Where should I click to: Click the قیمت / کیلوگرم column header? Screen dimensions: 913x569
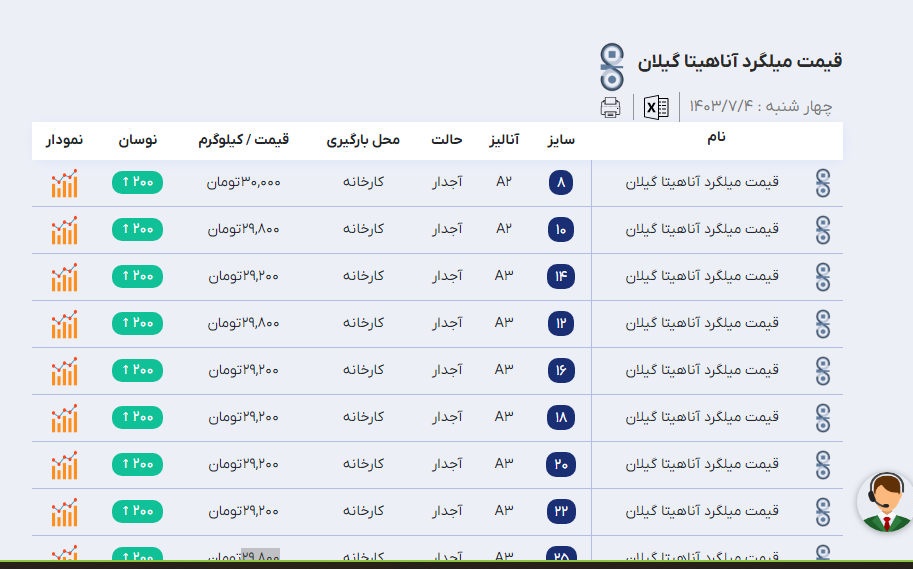(244, 140)
